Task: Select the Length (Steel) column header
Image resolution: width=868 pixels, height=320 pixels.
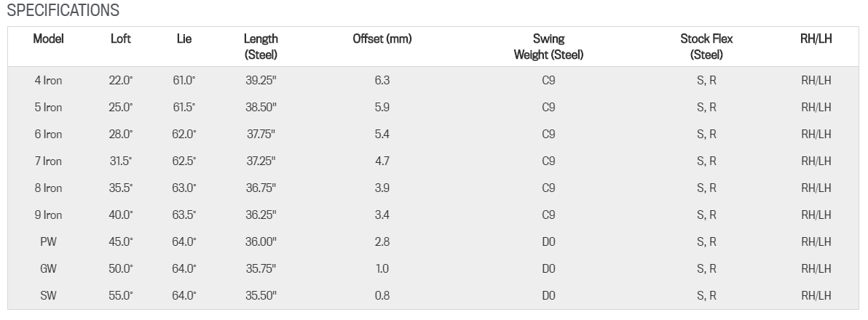Action: [x=261, y=47]
